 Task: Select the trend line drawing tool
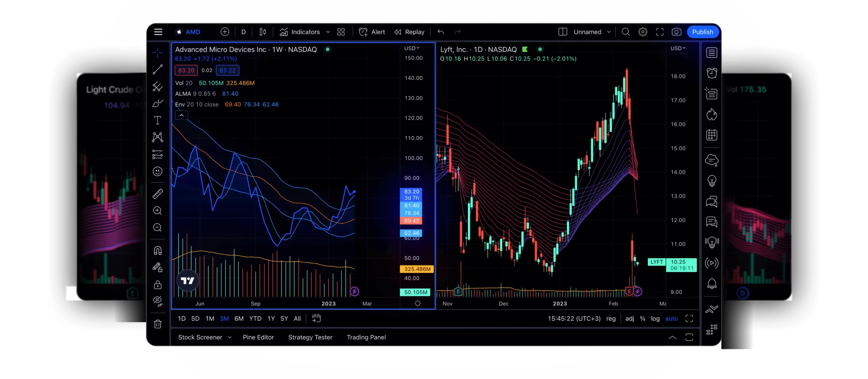pos(157,69)
